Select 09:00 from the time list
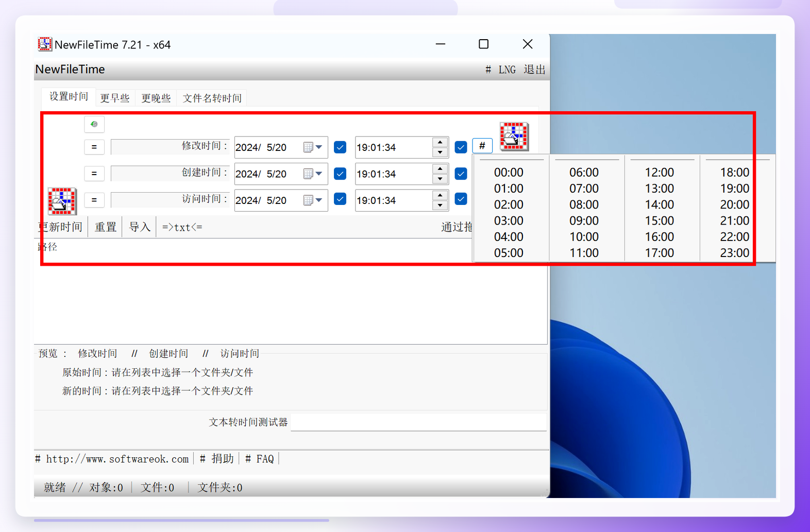The width and height of the screenshot is (810, 532). click(x=584, y=221)
